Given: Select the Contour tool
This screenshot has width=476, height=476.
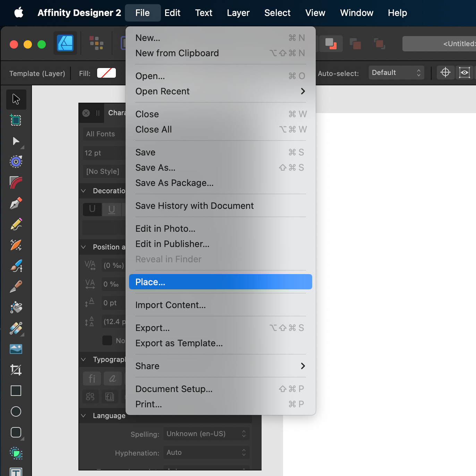Looking at the screenshot, I should [16, 182].
